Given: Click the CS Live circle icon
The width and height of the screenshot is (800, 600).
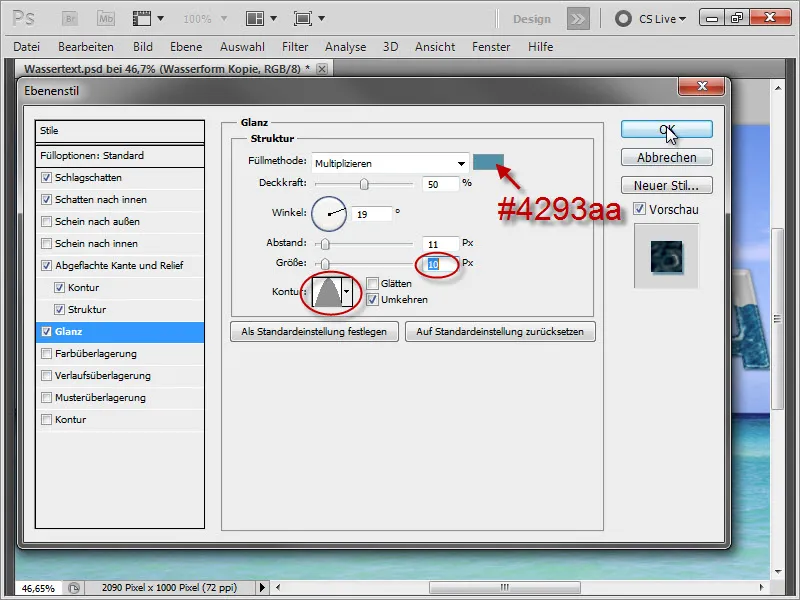Looking at the screenshot, I should (x=623, y=19).
